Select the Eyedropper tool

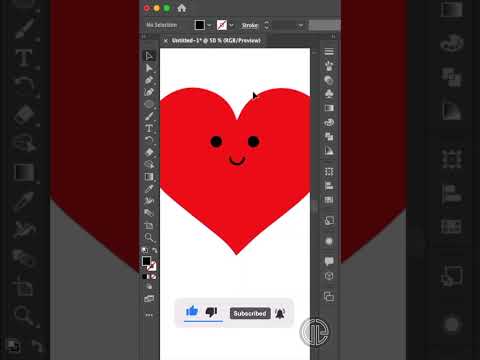coord(149,189)
